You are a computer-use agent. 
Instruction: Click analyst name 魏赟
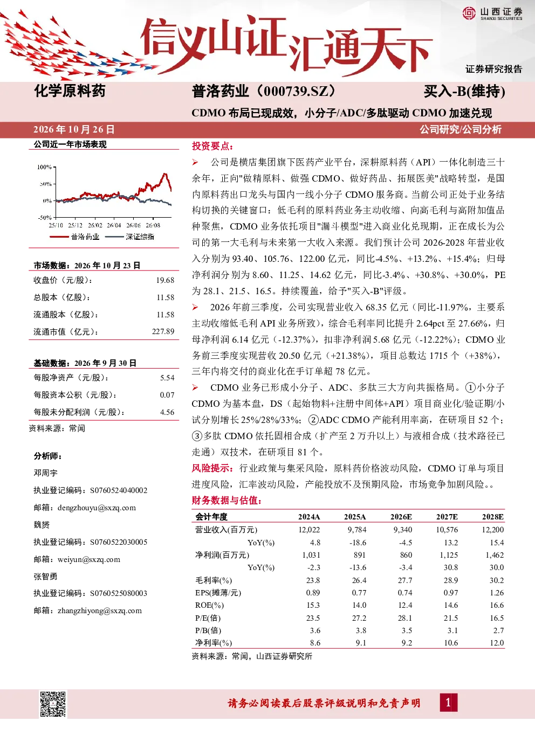42,525
